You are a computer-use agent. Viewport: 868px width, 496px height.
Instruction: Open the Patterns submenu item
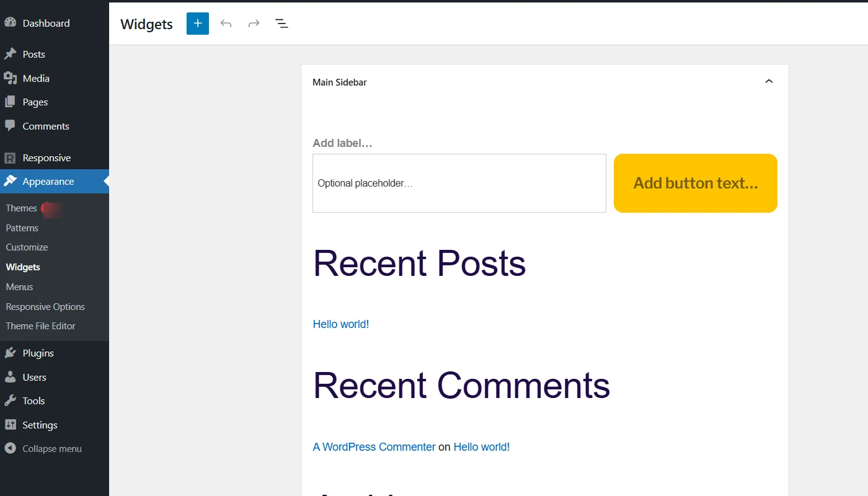point(22,228)
